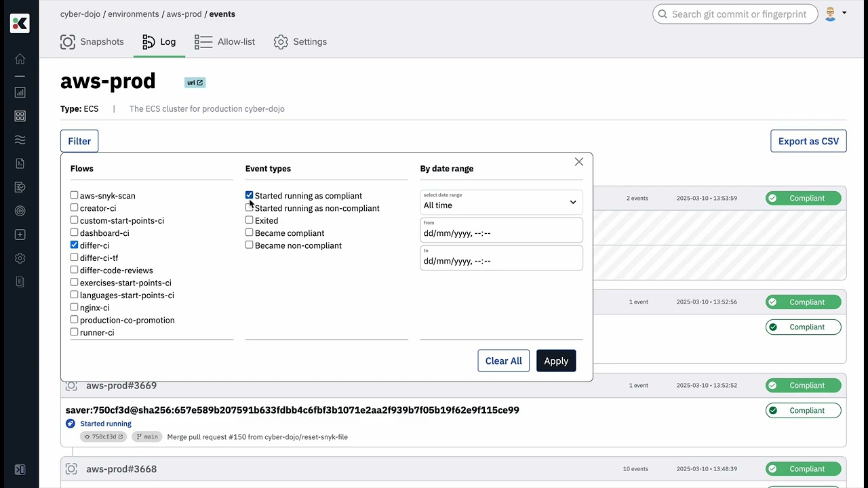Check the Exited event type checkbox
This screenshot has height=488, width=868.
pyautogui.click(x=250, y=220)
